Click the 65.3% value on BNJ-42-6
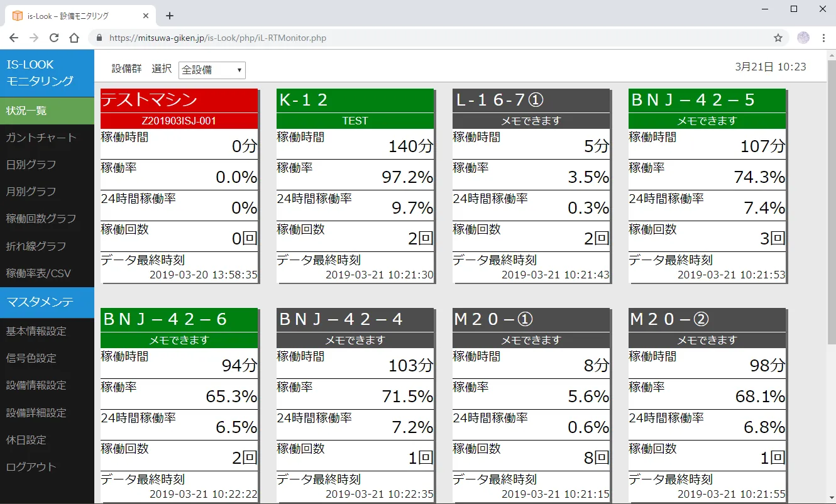The height and width of the screenshot is (504, 836). coord(231,397)
